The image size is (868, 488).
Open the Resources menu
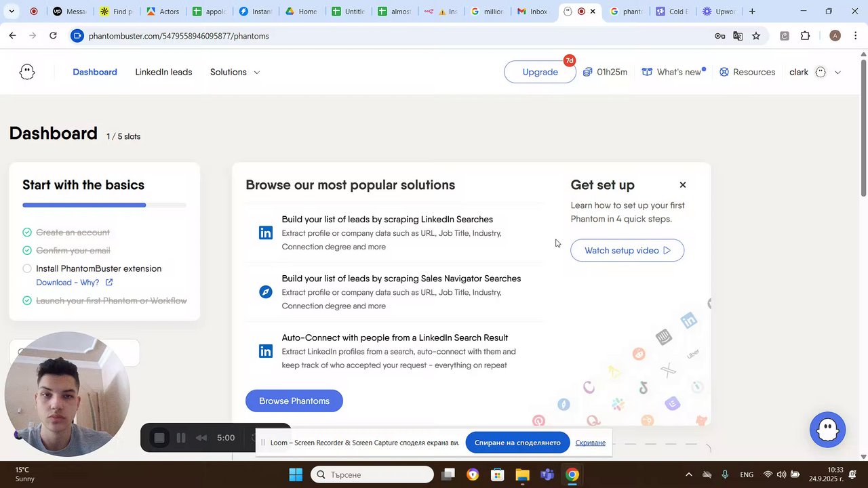(x=747, y=72)
